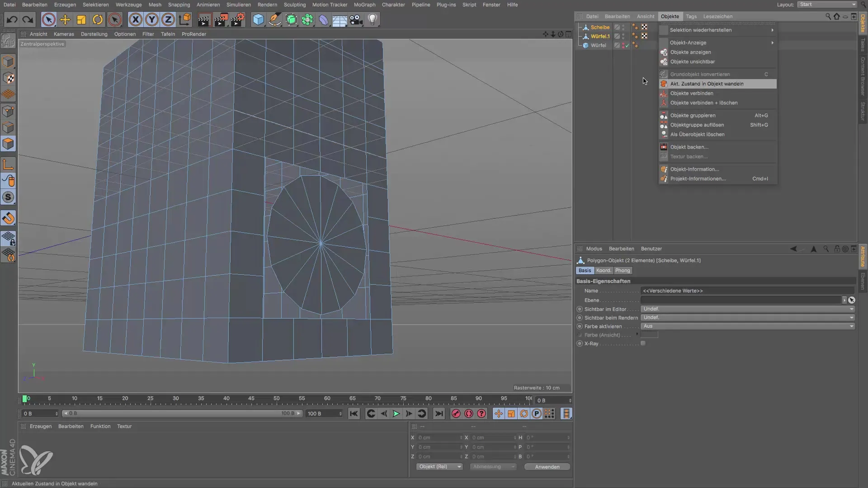Open the keyframe selection question-mark icon
868x488 pixels.
click(481, 413)
